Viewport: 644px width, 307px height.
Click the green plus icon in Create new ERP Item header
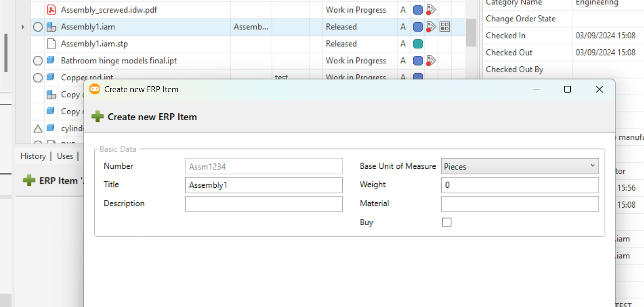point(98,117)
